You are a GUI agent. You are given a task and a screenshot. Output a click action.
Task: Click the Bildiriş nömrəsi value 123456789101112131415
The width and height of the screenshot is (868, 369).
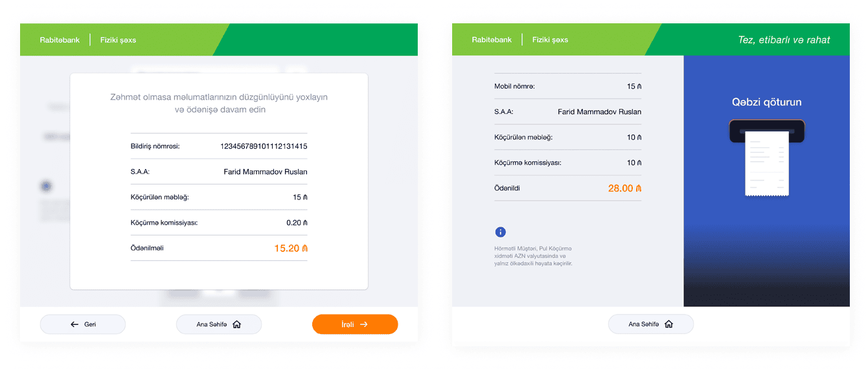tap(264, 146)
